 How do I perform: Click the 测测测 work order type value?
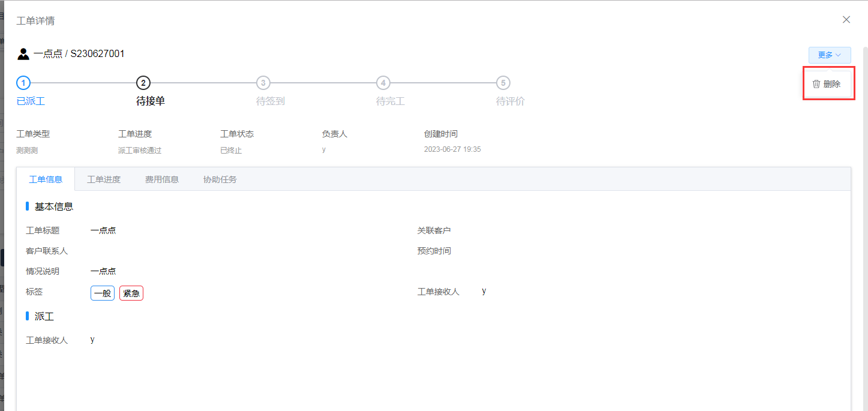tap(27, 150)
